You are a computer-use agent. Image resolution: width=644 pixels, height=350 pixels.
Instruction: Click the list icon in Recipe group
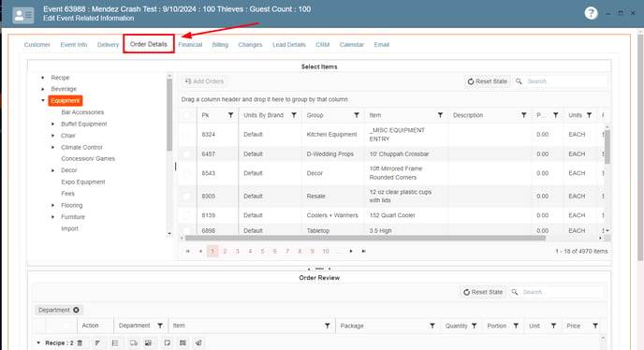(x=115, y=343)
